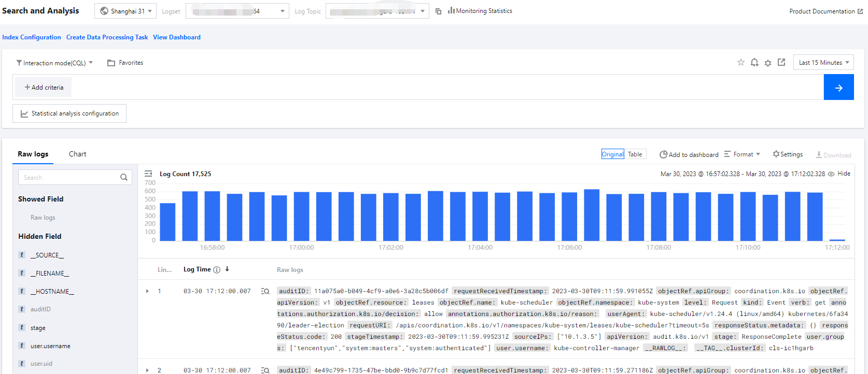Click the star icon to favorite this query
Image resolution: width=868 pixels, height=374 pixels.
click(740, 63)
